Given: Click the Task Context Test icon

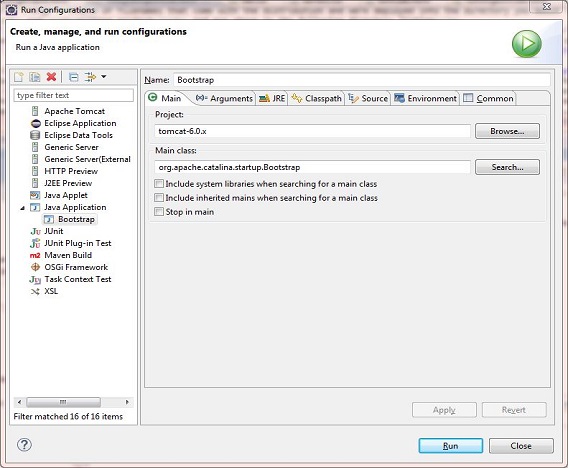Looking at the screenshot, I should click(x=35, y=279).
